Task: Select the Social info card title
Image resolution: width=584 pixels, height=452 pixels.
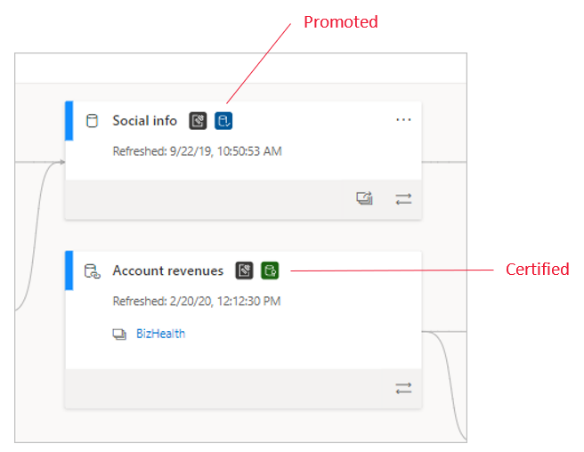Action: pyautogui.click(x=145, y=121)
